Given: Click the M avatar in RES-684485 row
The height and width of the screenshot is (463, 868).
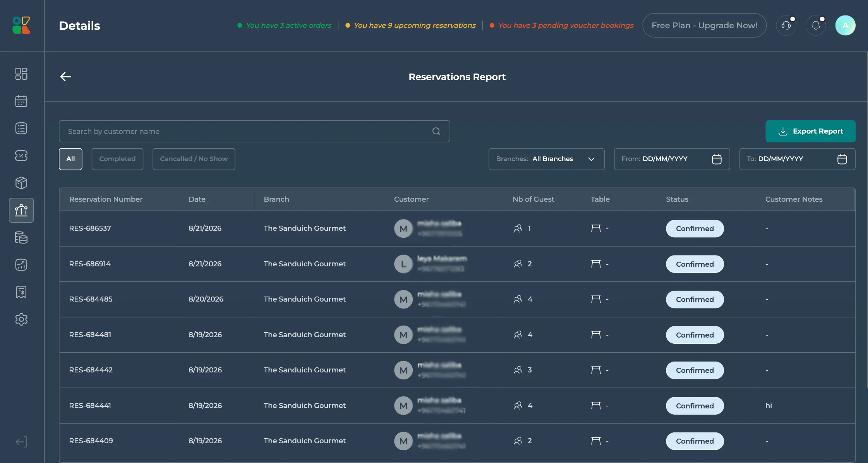Looking at the screenshot, I should (x=403, y=299).
